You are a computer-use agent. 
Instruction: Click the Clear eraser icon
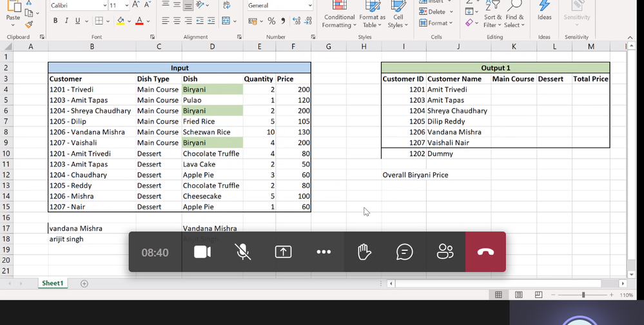pos(469,23)
